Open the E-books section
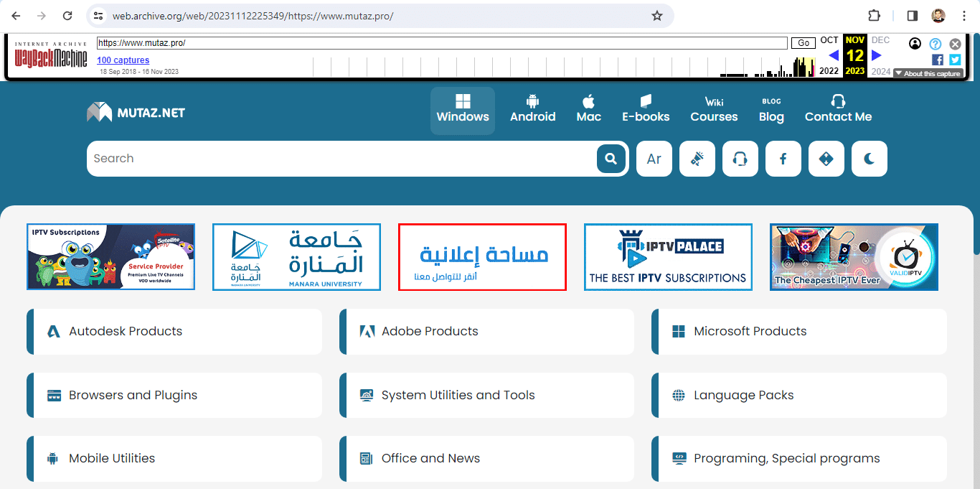The height and width of the screenshot is (489, 980). point(646,110)
